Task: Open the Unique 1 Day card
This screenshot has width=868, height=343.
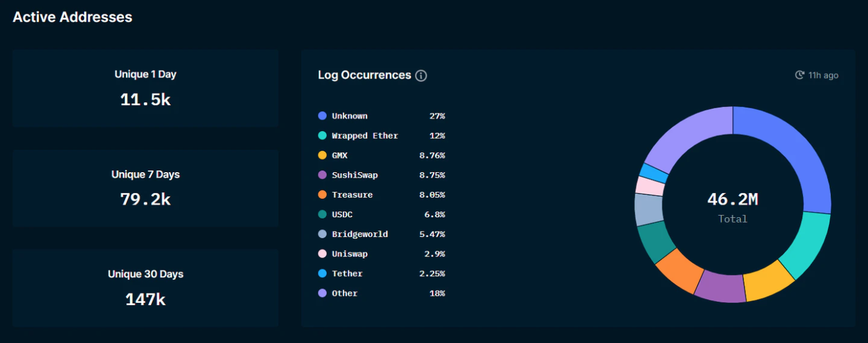Action: pos(145,89)
